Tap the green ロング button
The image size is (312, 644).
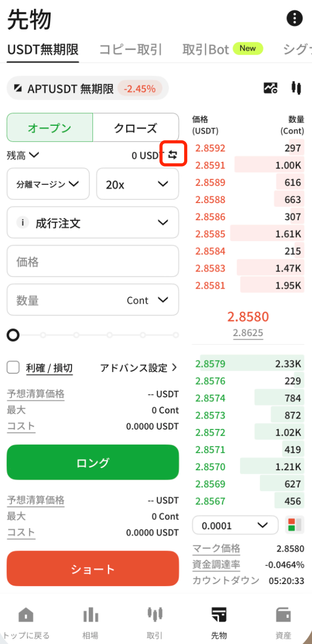click(93, 462)
